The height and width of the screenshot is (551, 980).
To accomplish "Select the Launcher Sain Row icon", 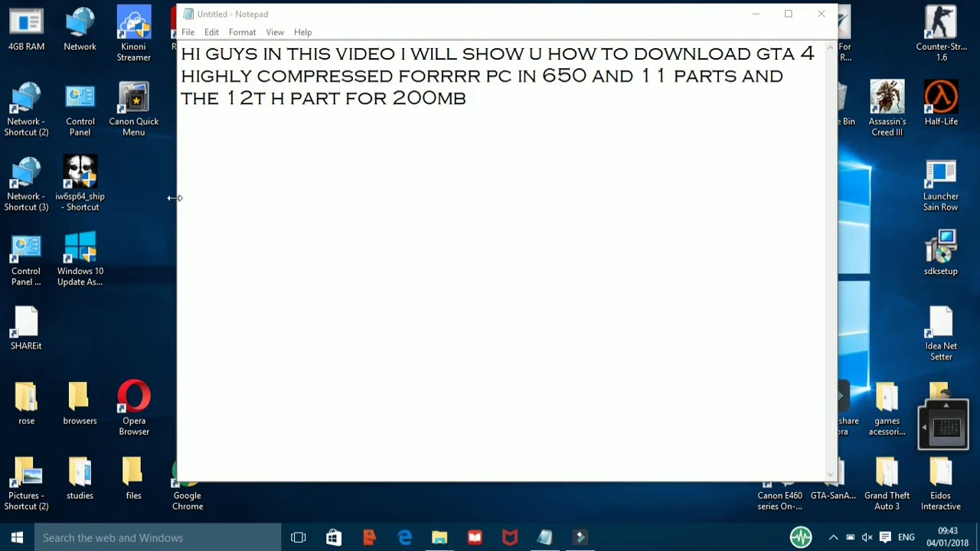I will pyautogui.click(x=941, y=184).
